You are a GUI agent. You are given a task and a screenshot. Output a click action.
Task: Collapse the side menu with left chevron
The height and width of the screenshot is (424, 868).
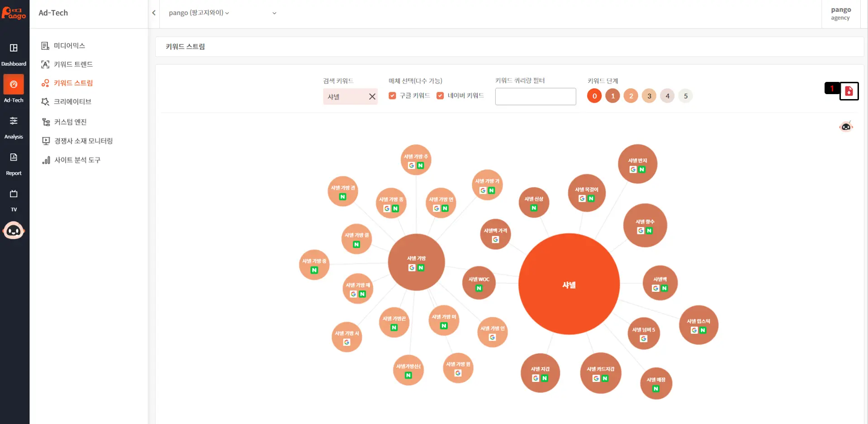coord(154,13)
